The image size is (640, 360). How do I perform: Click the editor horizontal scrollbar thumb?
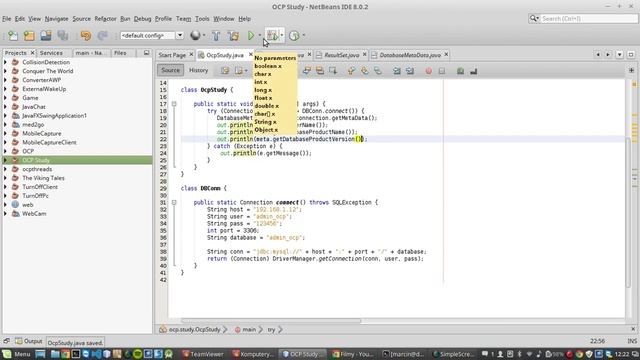(x=271, y=321)
